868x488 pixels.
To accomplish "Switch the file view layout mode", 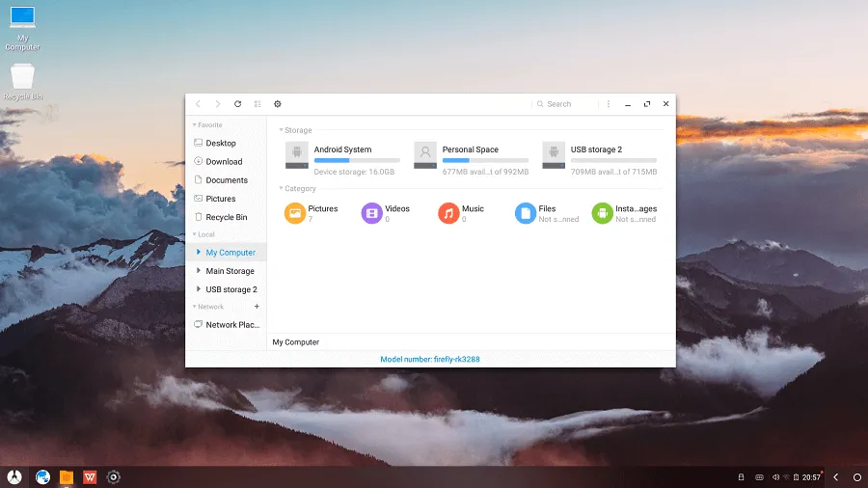I will point(258,104).
